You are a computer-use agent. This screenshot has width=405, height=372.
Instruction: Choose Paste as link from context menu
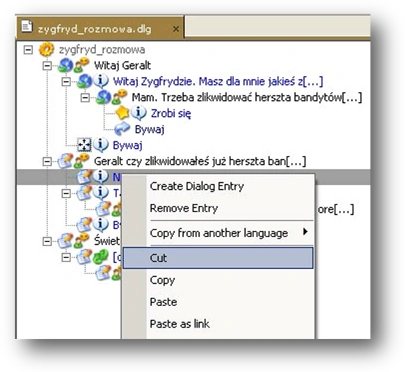click(x=218, y=324)
